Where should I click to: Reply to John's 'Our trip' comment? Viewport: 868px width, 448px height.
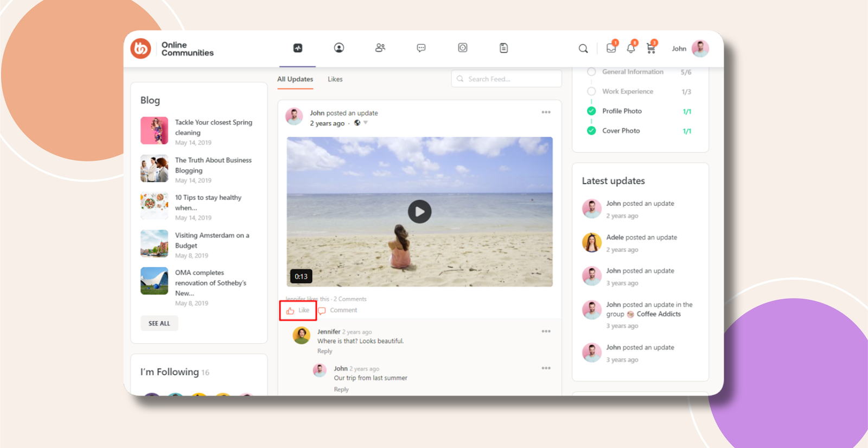coord(341,389)
